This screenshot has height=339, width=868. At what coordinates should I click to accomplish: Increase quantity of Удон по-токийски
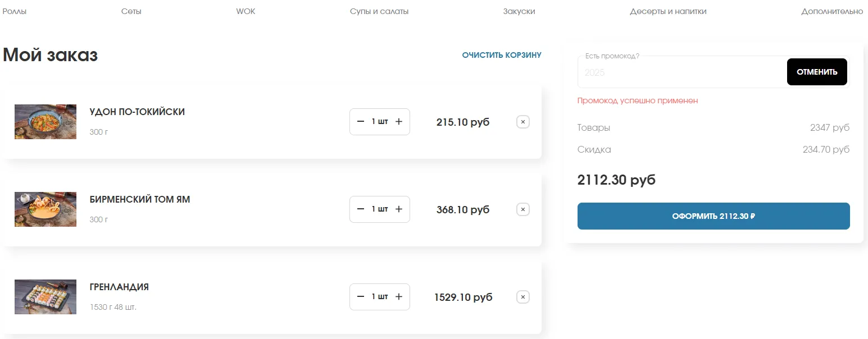pyautogui.click(x=399, y=122)
